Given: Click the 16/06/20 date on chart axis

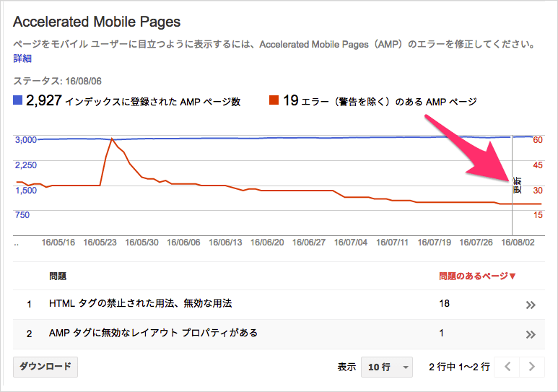Looking at the screenshot, I should (x=267, y=243).
